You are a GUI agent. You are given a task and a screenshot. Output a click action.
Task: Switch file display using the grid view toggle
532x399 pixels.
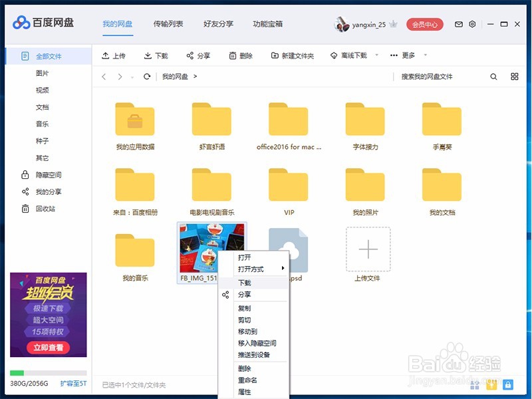(x=515, y=76)
